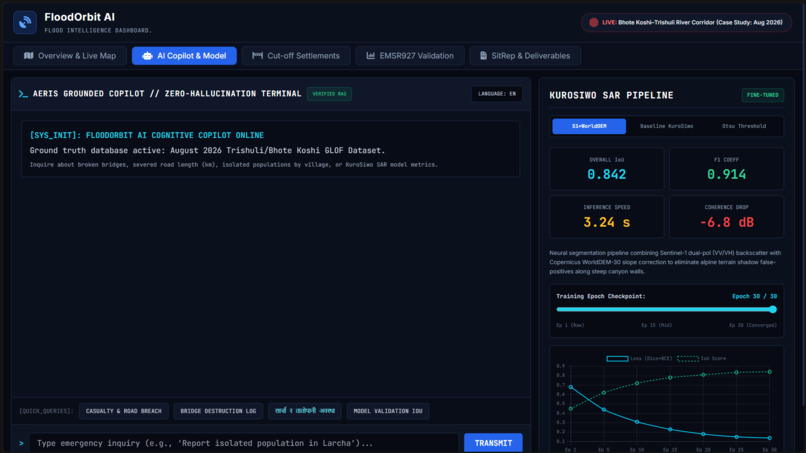The height and width of the screenshot is (453, 806).
Task: Click the red LIVE status dot
Action: coord(594,23)
